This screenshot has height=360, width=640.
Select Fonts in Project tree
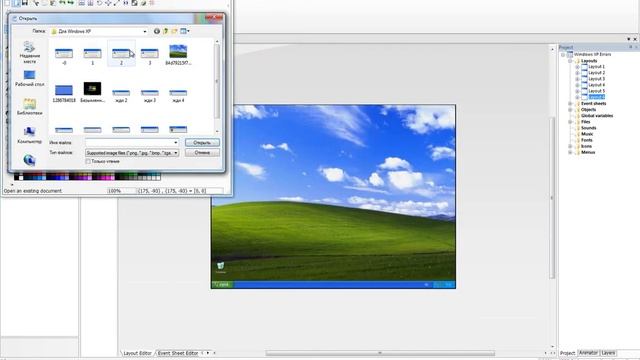[587, 140]
